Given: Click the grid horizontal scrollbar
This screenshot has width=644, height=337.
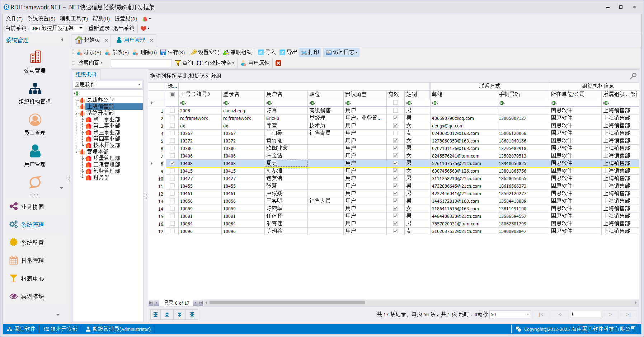Looking at the screenshot, I should click(x=287, y=303).
